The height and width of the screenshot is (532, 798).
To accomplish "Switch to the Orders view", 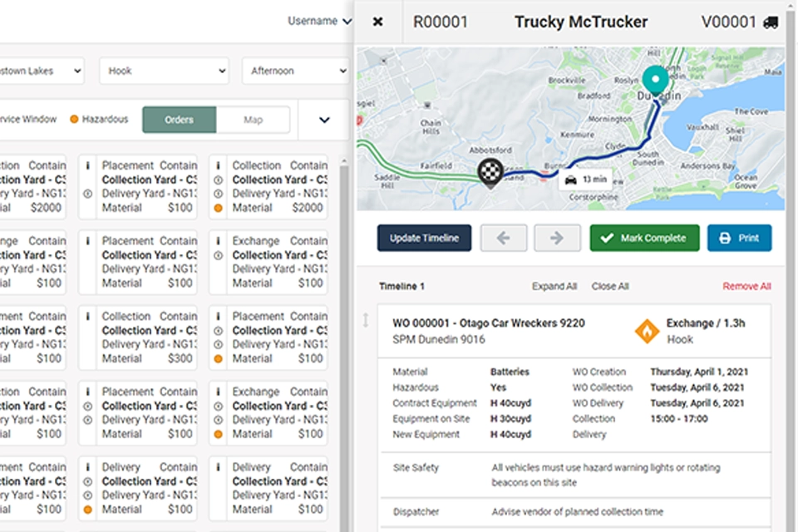I will click(x=179, y=120).
